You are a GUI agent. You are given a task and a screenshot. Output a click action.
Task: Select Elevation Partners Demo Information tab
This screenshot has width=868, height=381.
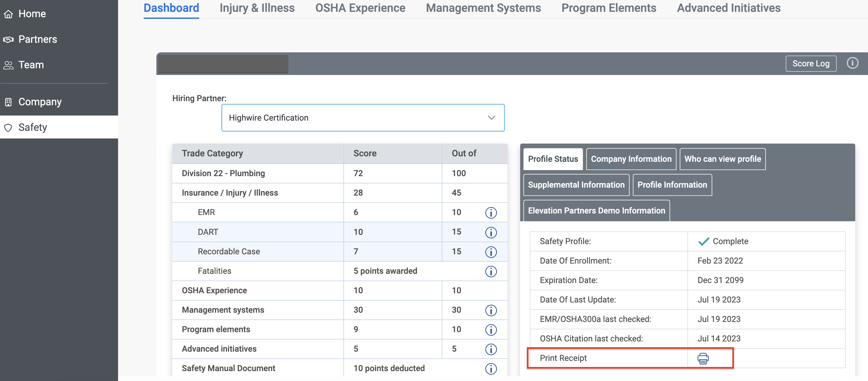click(x=596, y=211)
